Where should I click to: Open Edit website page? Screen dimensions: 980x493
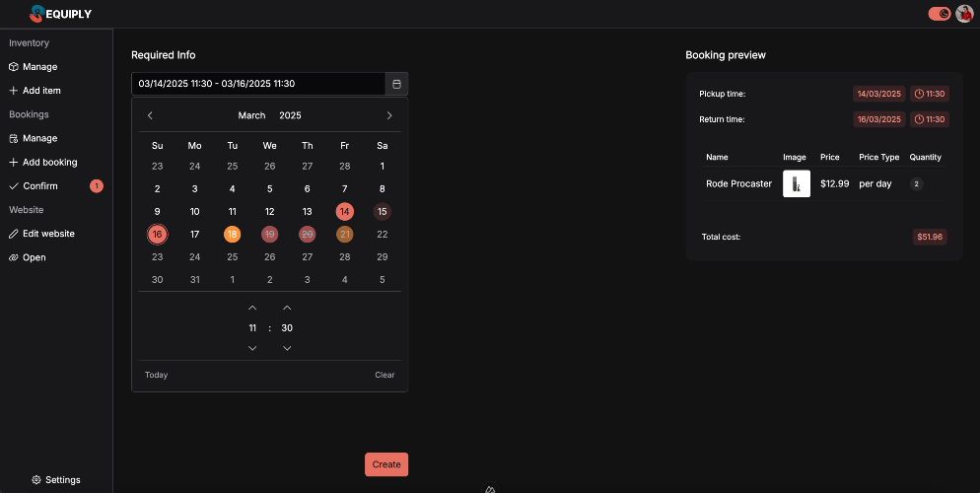pyautogui.click(x=41, y=234)
